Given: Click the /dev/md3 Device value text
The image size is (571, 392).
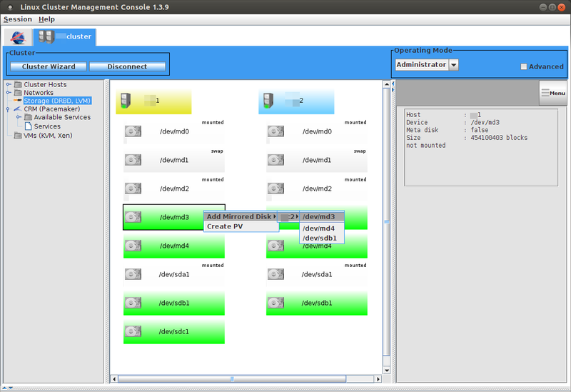Looking at the screenshot, I should [x=485, y=122].
